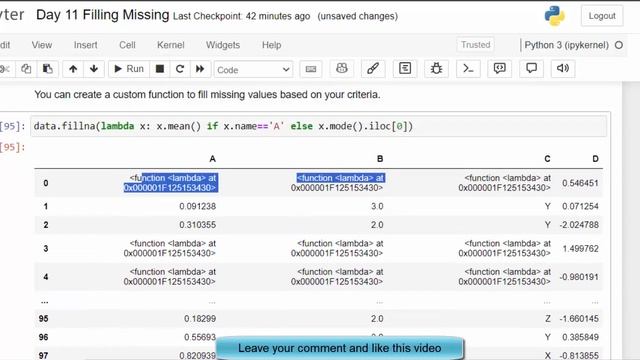Interrupt the kernel with stop button

coord(160,69)
